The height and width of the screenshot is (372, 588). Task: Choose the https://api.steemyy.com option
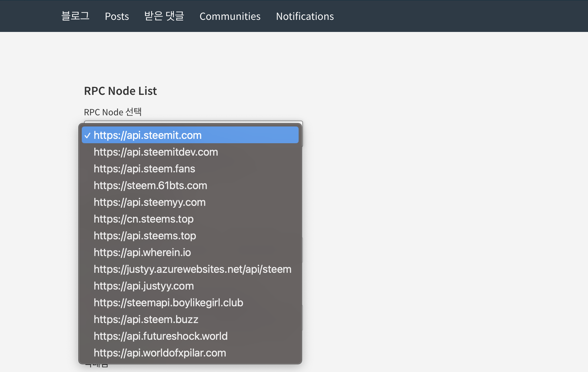(x=190, y=202)
